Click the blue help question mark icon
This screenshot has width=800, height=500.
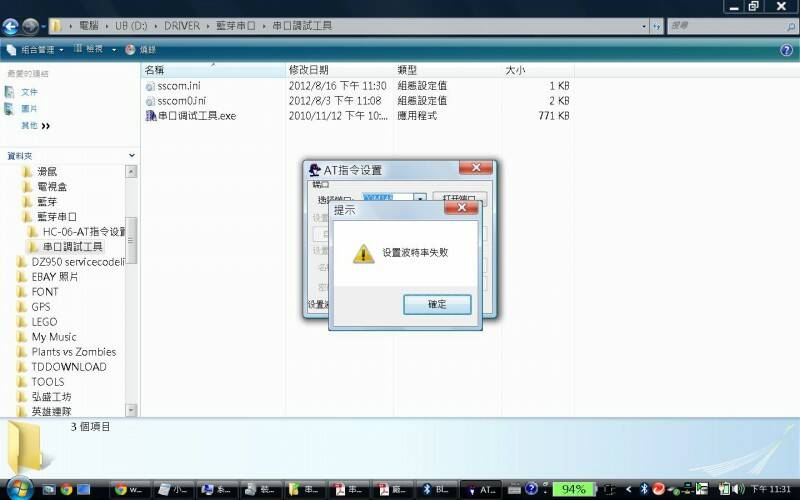pyautogui.click(x=786, y=49)
